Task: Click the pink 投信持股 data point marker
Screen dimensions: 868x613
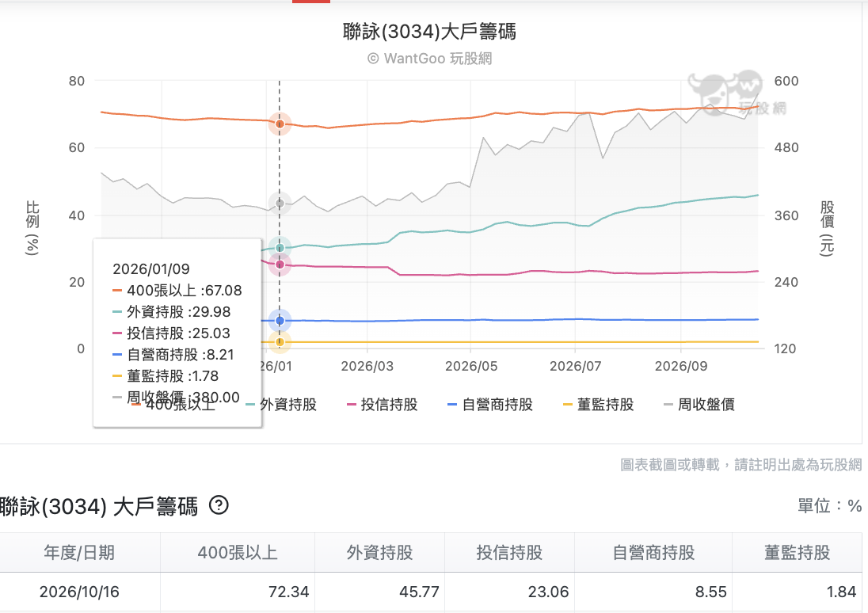Action: [x=280, y=265]
